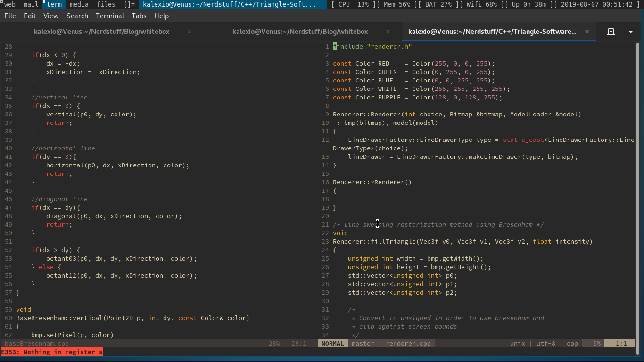Click the lineDrawer = LineDrawerFactory::makeLineDrawer line
Viewport: 644px width, 362px height.
coord(463,157)
